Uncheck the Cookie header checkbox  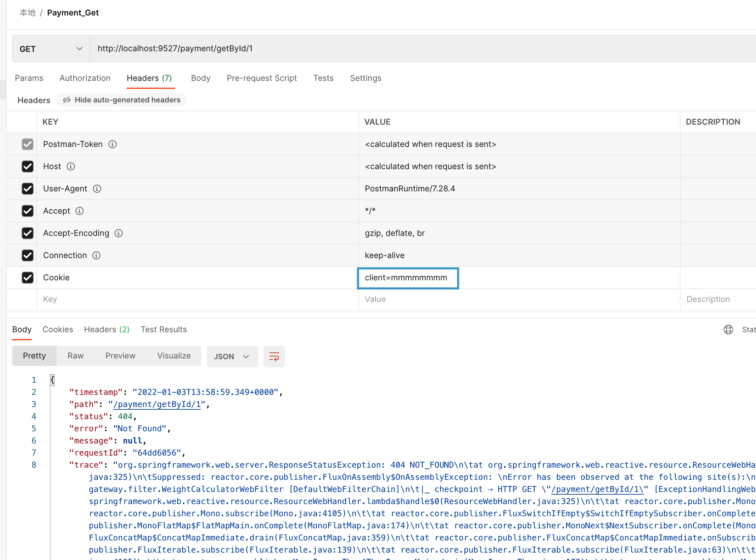pos(27,278)
